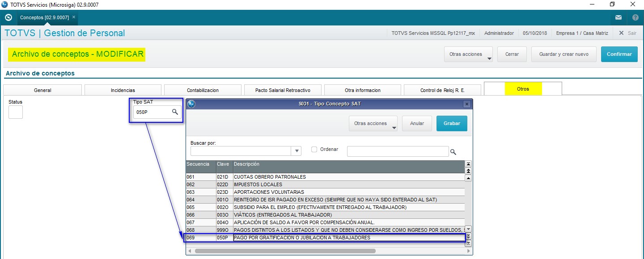Confirm the concept modification

[619, 54]
